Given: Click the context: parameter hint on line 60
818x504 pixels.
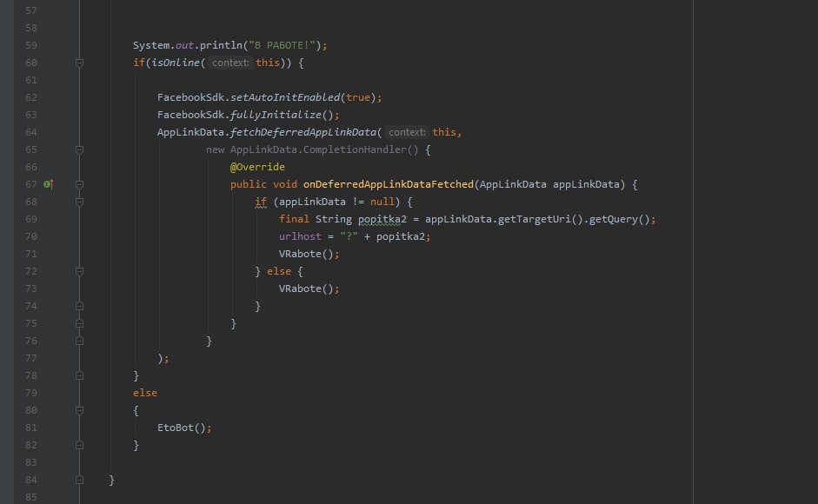Looking at the screenshot, I should click(230, 63).
